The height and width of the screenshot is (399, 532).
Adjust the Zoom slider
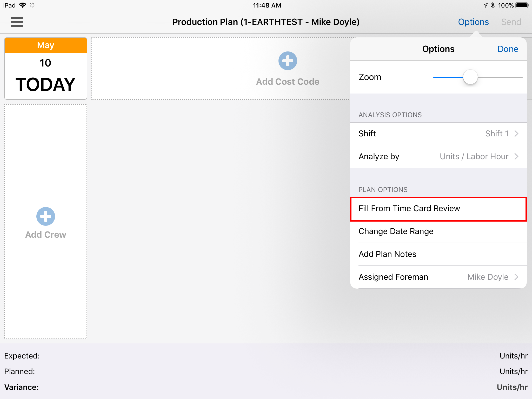pyautogui.click(x=470, y=77)
